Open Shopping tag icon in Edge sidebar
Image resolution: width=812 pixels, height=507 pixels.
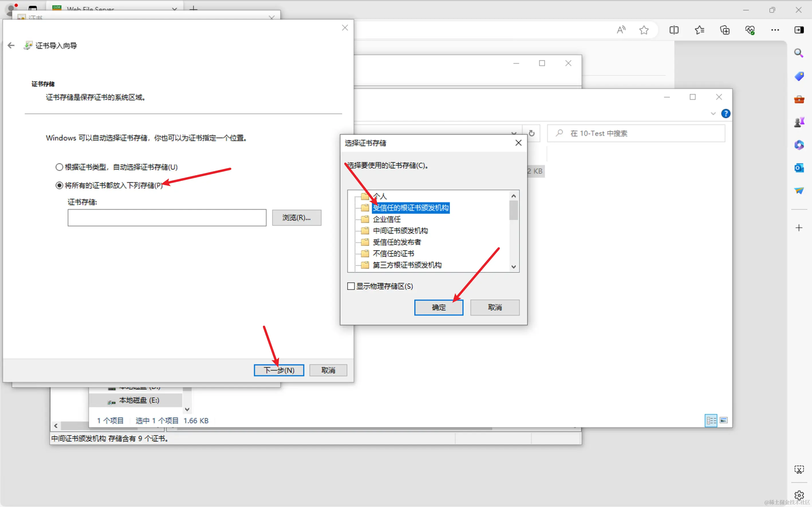tap(799, 76)
